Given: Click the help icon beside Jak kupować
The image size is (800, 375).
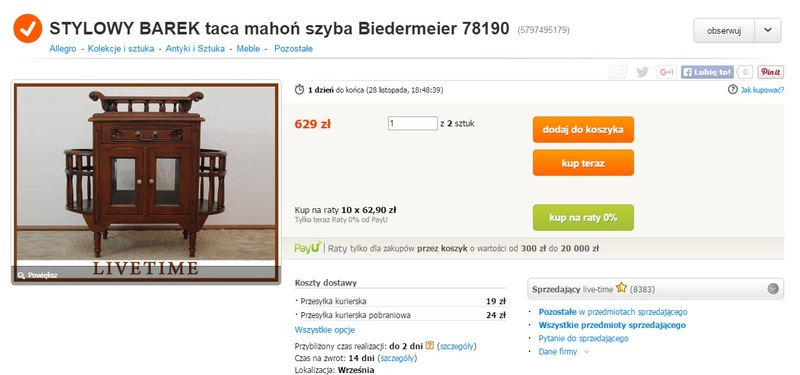Looking at the screenshot, I should point(733,90).
